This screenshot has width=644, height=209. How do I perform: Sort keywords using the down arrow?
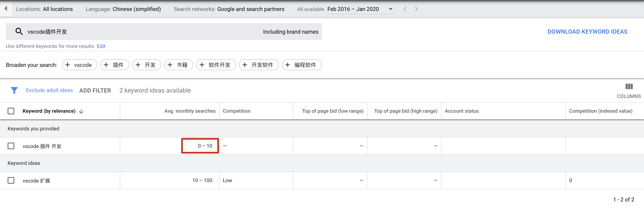pos(81,111)
